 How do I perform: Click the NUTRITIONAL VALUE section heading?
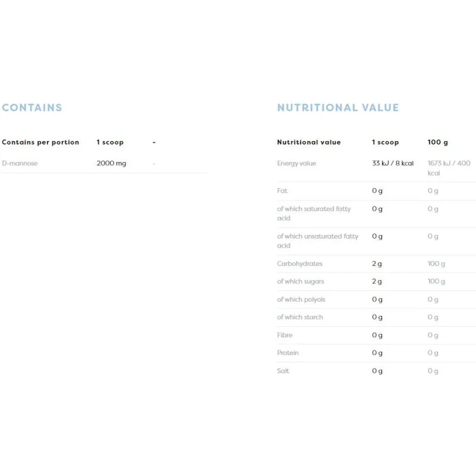coord(338,108)
